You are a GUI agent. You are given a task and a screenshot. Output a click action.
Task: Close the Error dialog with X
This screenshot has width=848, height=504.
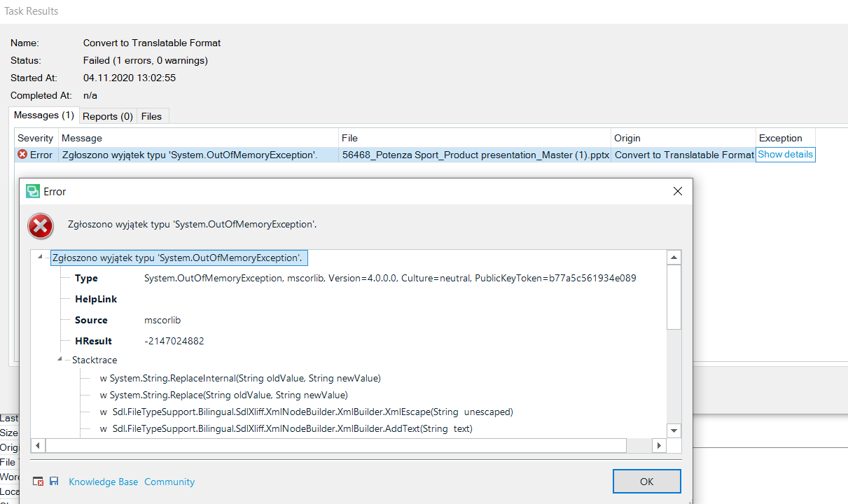tap(677, 191)
